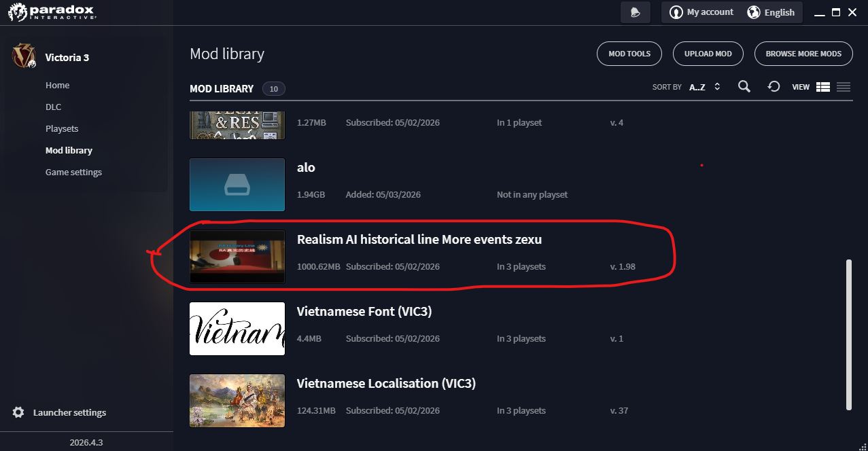Image resolution: width=868 pixels, height=451 pixels.
Task: Open the Playsets page
Action: click(62, 128)
